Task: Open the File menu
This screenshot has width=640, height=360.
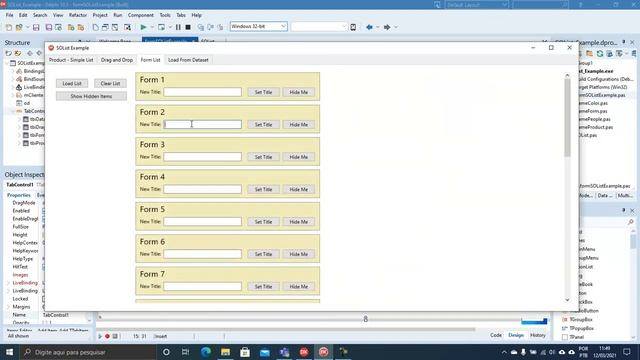Action: point(9,15)
